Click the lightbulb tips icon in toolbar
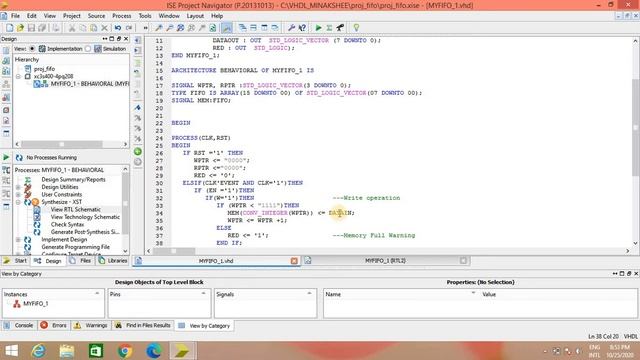This screenshot has width=640, height=360. pyautogui.click(x=356, y=28)
